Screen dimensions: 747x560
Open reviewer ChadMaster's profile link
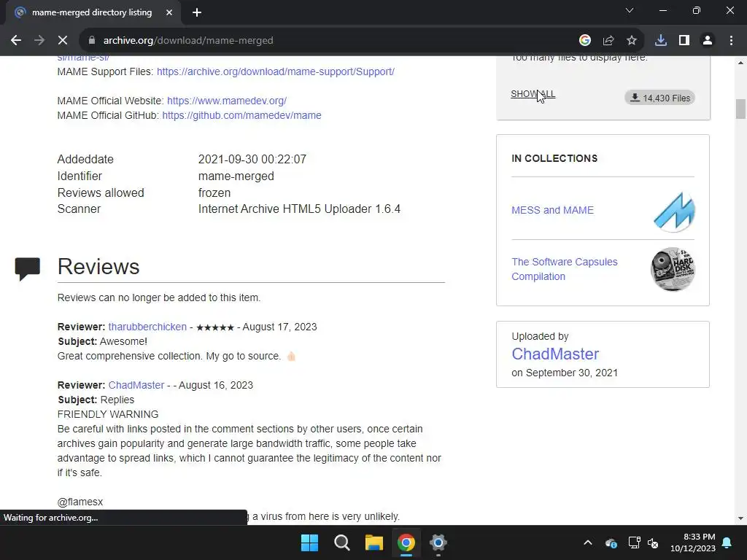click(136, 385)
